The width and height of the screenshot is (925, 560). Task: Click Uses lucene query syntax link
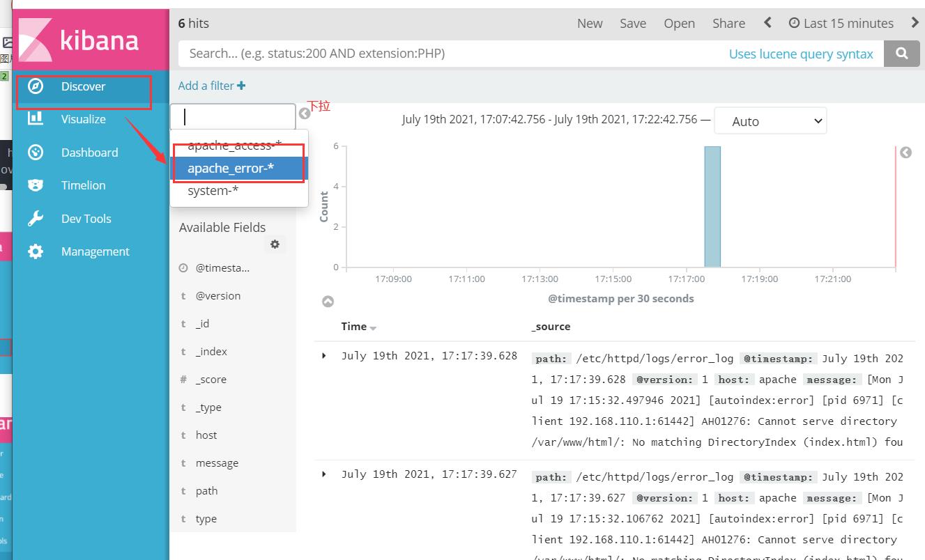coord(801,54)
